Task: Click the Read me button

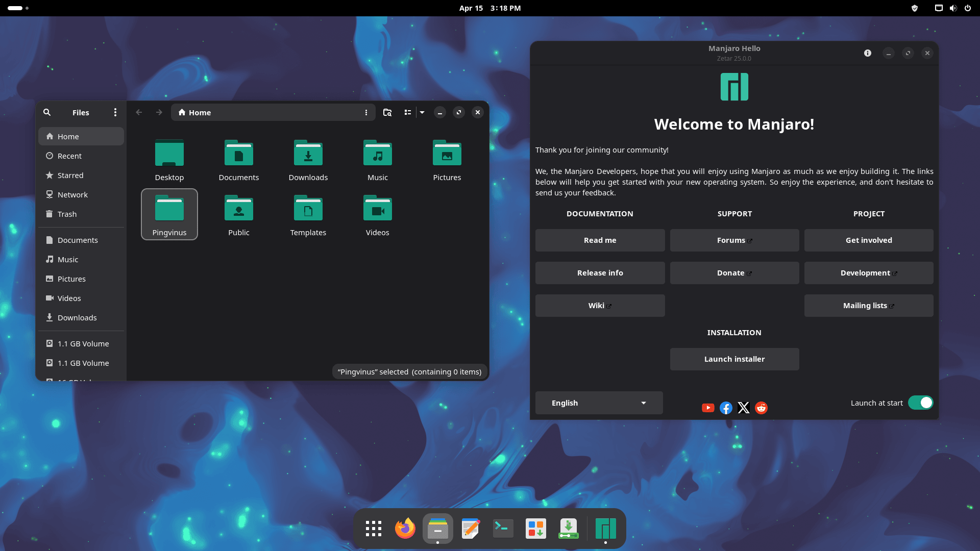Action: 600,240
